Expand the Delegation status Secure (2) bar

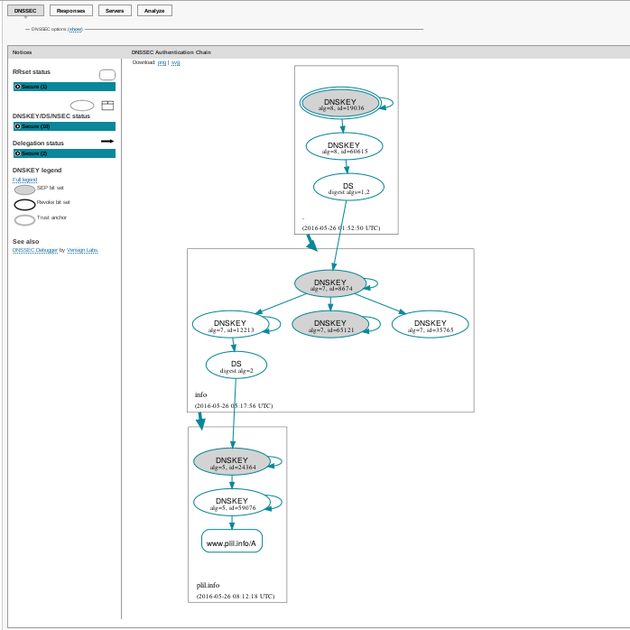click(64, 154)
